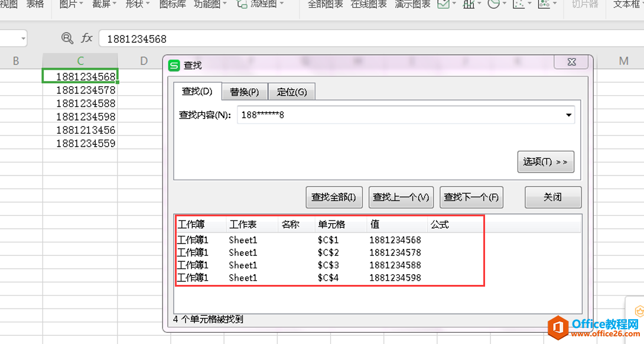Select cell containing 1881234578 in column C

pos(80,90)
